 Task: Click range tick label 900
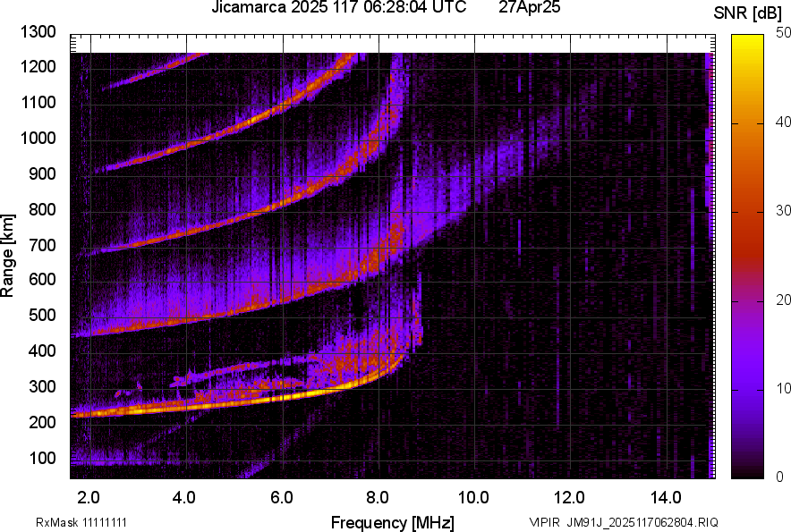pos(42,173)
